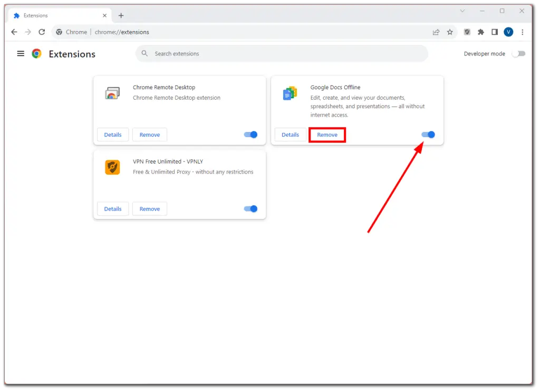540x392 pixels.
Task: Open a new browser tab
Action: pyautogui.click(x=121, y=15)
